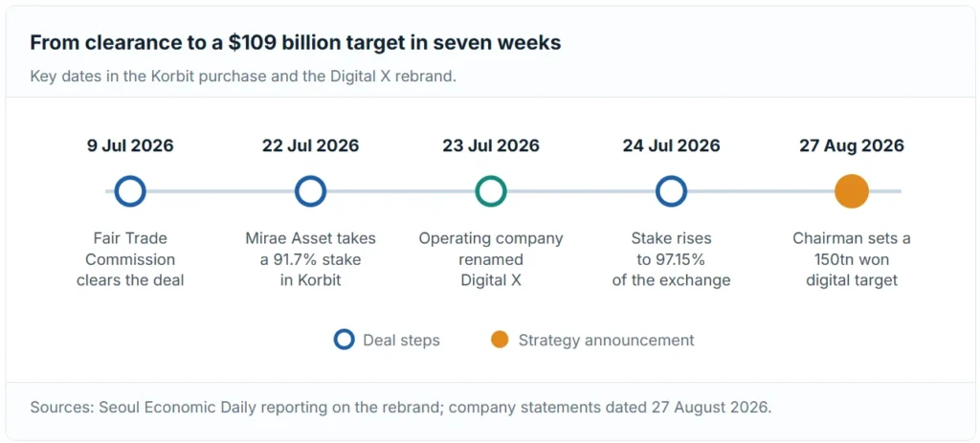This screenshot has height=443, width=980.
Task: Click the '24 Jul 2026' date label
Action: pyautogui.click(x=671, y=145)
